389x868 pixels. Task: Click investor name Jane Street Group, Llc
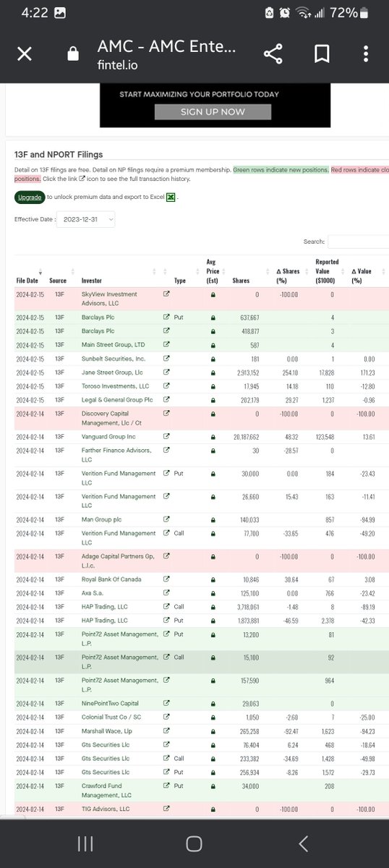112,372
